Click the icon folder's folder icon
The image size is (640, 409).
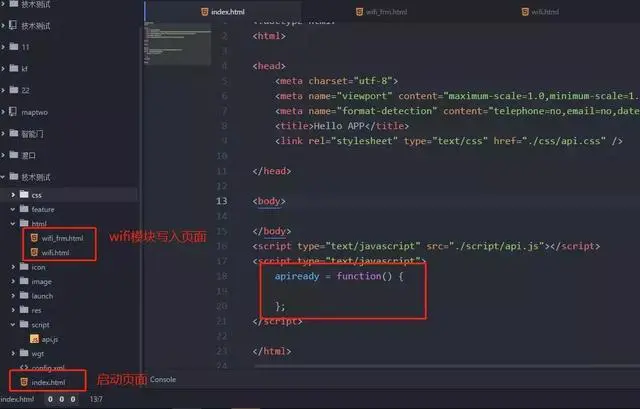(x=24, y=267)
